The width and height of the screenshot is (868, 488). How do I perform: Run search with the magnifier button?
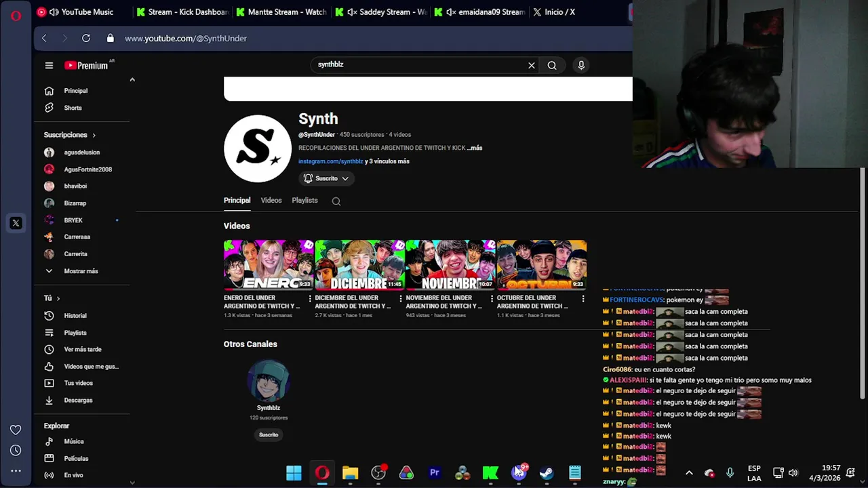552,65
